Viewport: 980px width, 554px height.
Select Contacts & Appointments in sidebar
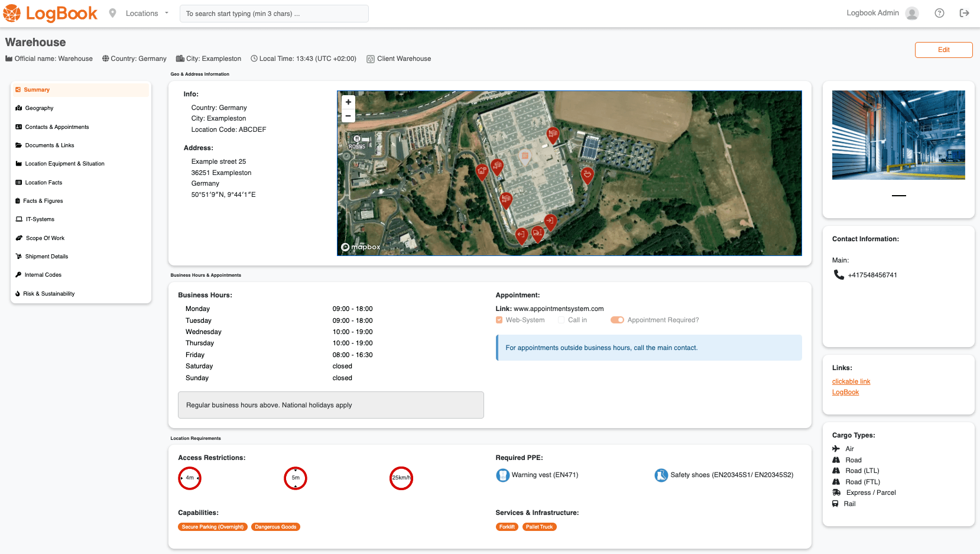click(x=57, y=127)
